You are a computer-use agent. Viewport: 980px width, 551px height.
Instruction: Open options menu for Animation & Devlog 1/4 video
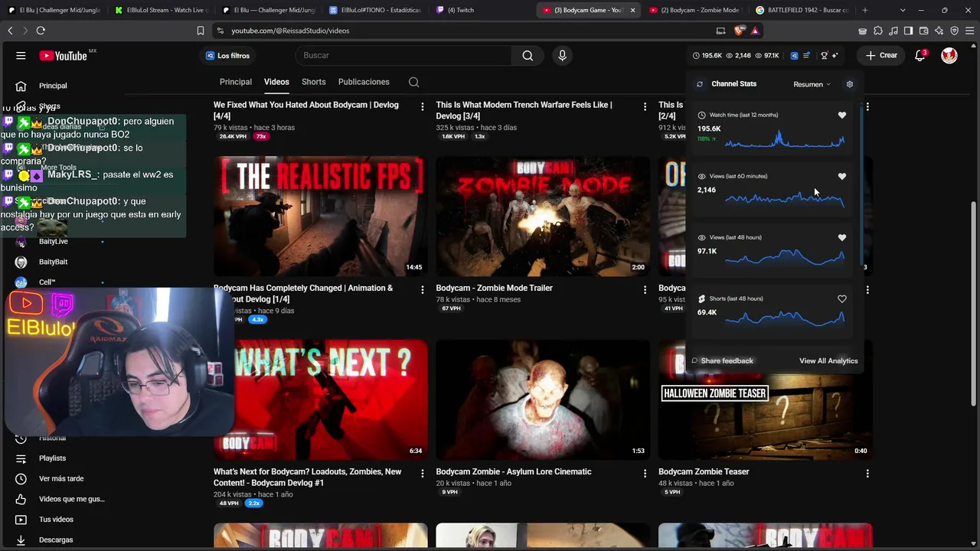point(422,290)
